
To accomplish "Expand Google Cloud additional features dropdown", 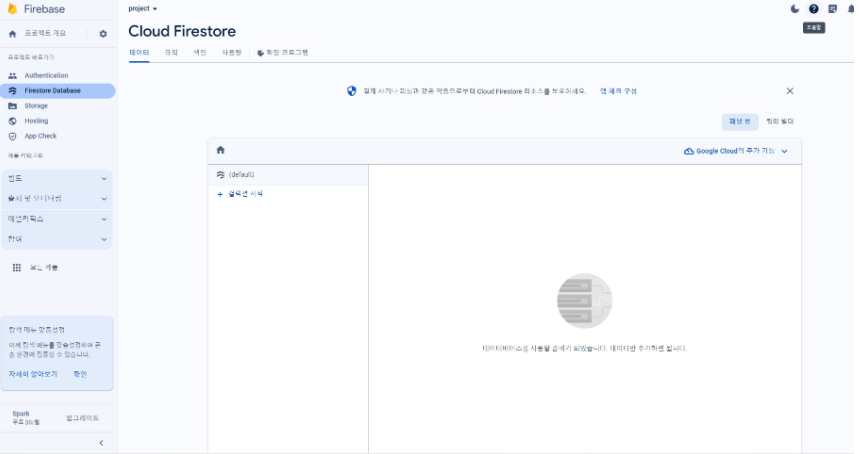I will (736, 151).
